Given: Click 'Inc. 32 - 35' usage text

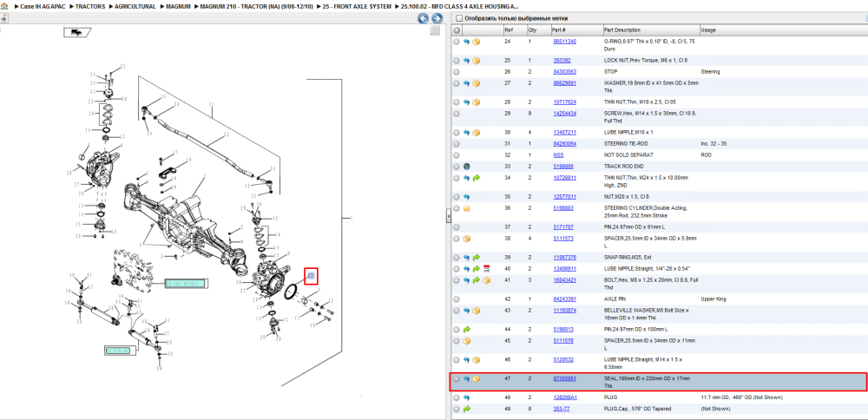Looking at the screenshot, I should pos(714,144).
